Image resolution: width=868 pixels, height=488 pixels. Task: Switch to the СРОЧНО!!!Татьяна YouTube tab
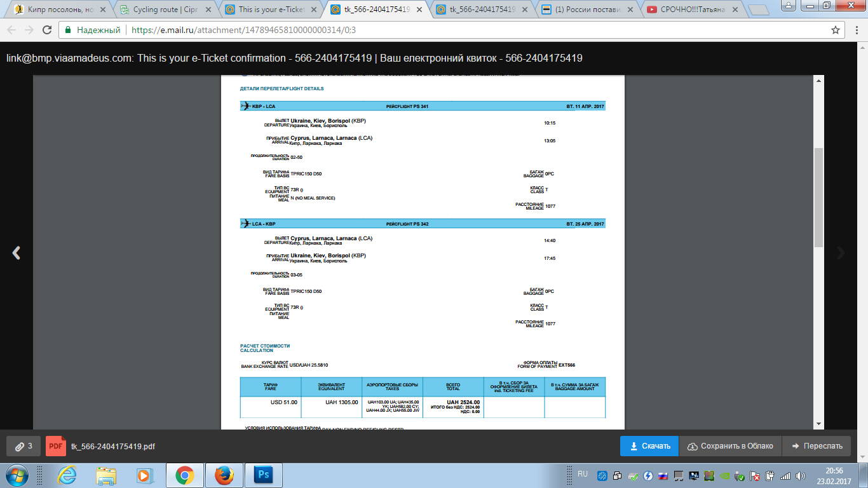693,10
